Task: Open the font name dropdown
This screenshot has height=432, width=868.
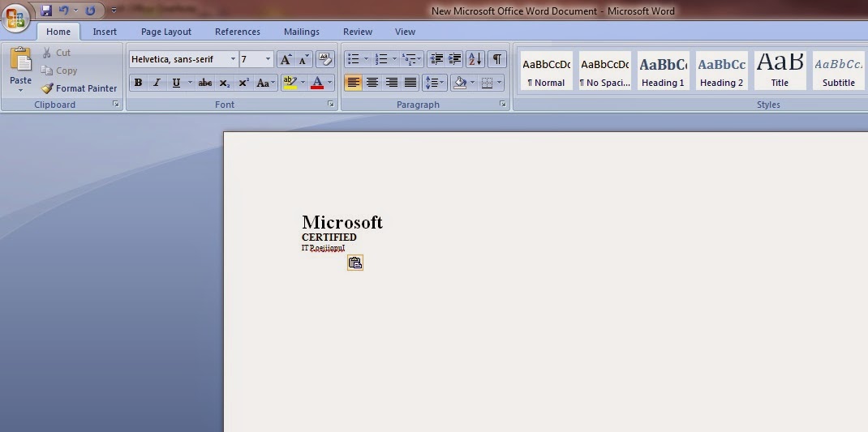Action: (x=233, y=59)
